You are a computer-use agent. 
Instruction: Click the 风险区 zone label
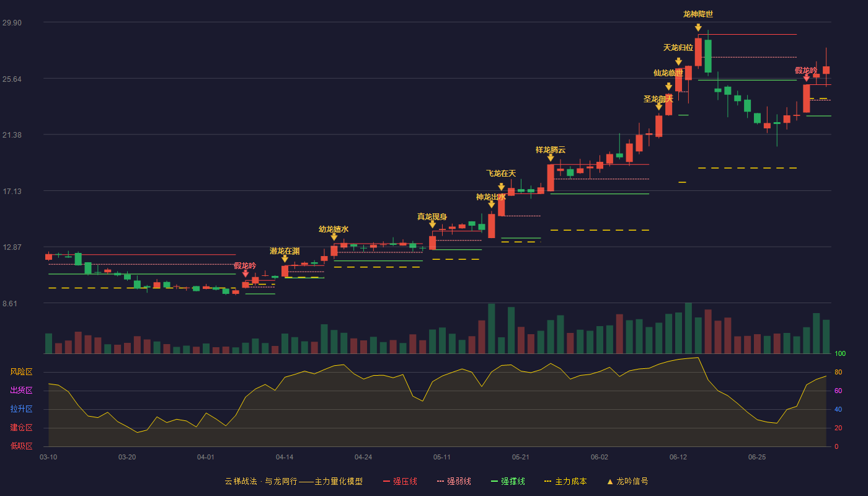[22, 372]
